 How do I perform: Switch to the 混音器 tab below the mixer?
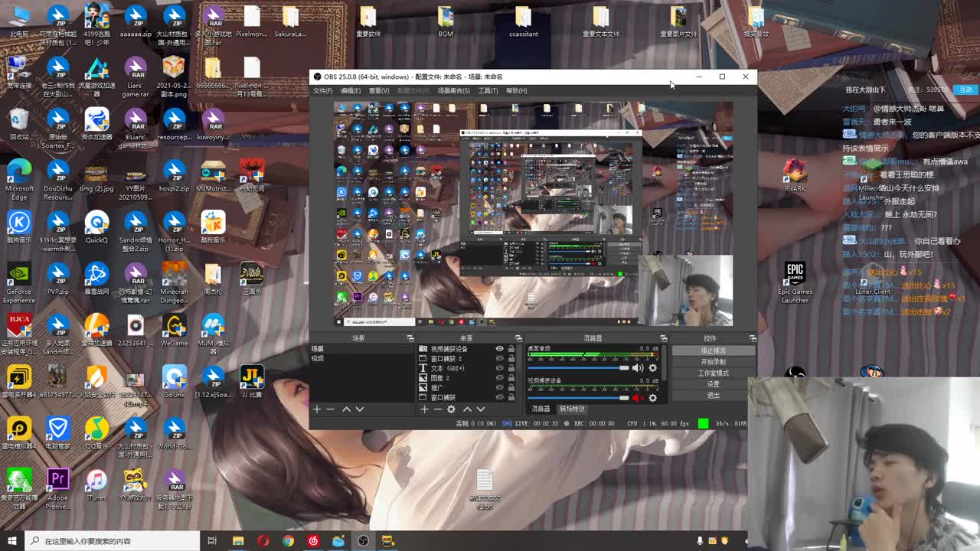click(541, 409)
